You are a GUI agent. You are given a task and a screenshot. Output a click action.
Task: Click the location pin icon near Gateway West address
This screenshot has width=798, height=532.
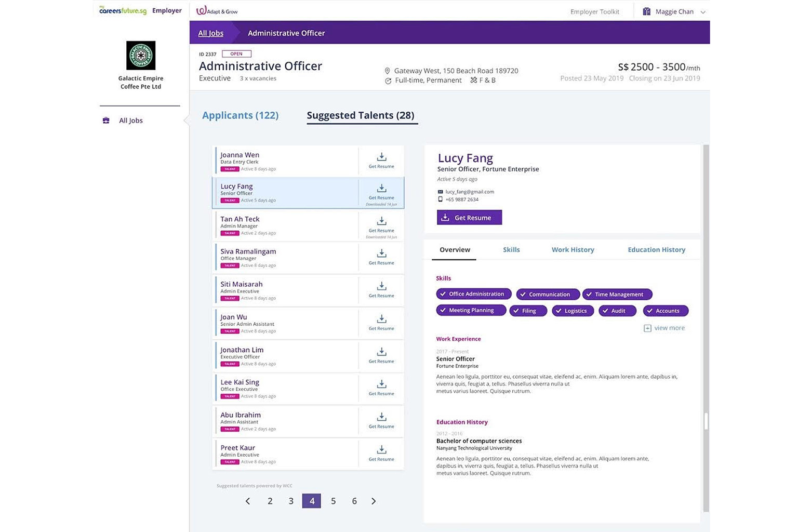point(388,71)
